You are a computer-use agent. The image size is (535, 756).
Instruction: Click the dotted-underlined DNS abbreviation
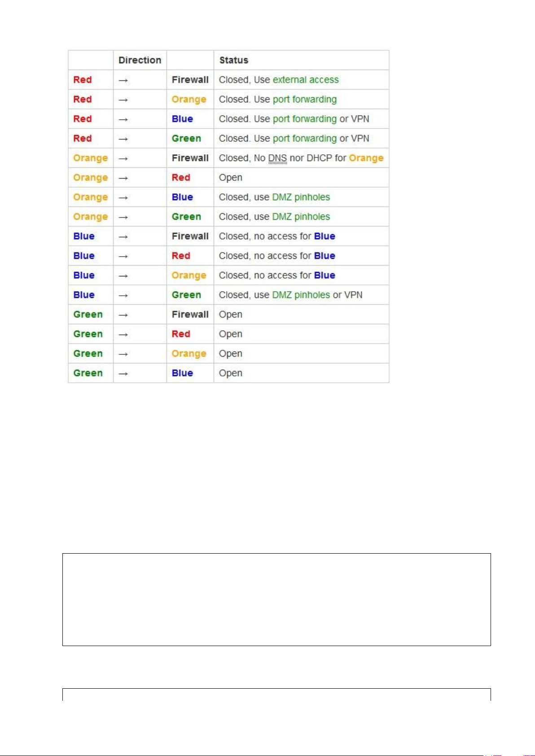coord(277,158)
